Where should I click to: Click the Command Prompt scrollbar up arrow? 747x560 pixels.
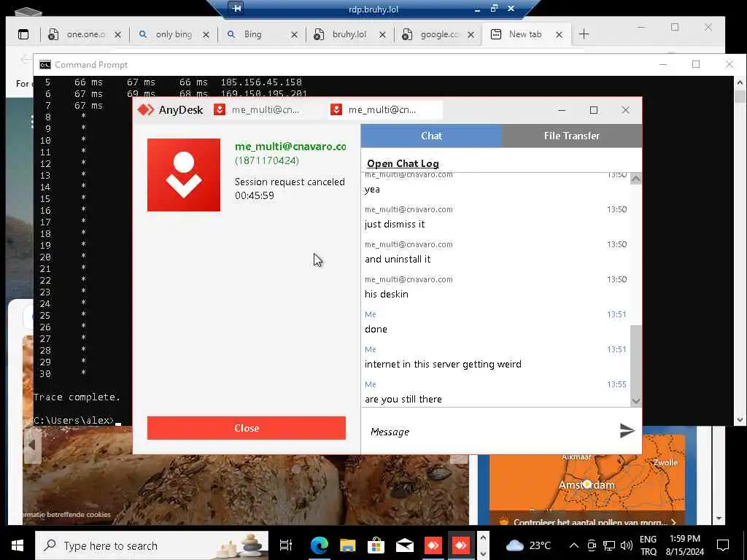740,82
